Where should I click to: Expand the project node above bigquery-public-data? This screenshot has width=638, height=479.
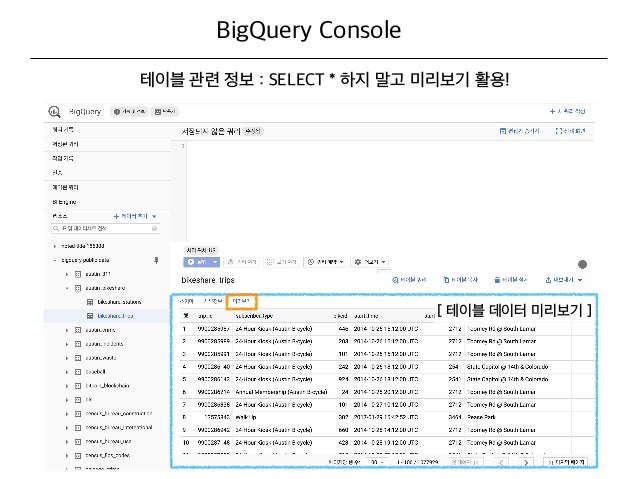pos(55,246)
